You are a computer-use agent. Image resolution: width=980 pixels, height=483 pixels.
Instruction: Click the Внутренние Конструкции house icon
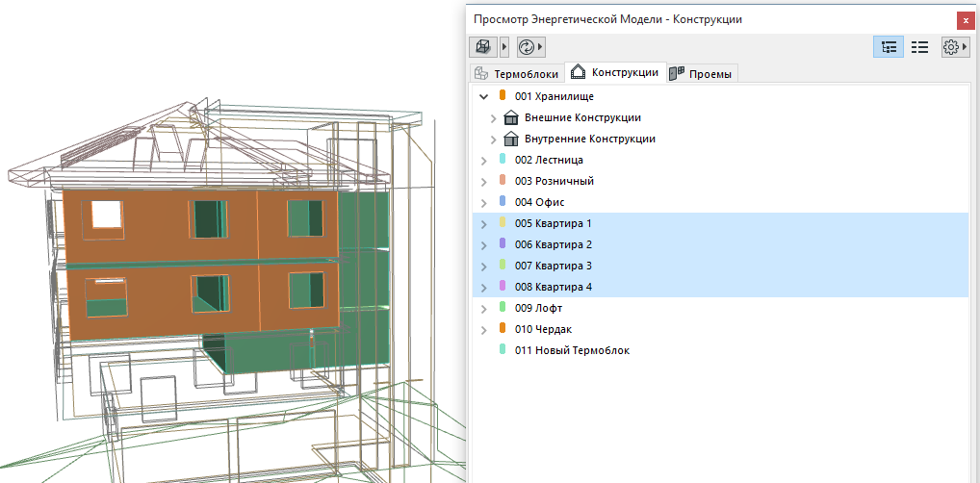511,140
